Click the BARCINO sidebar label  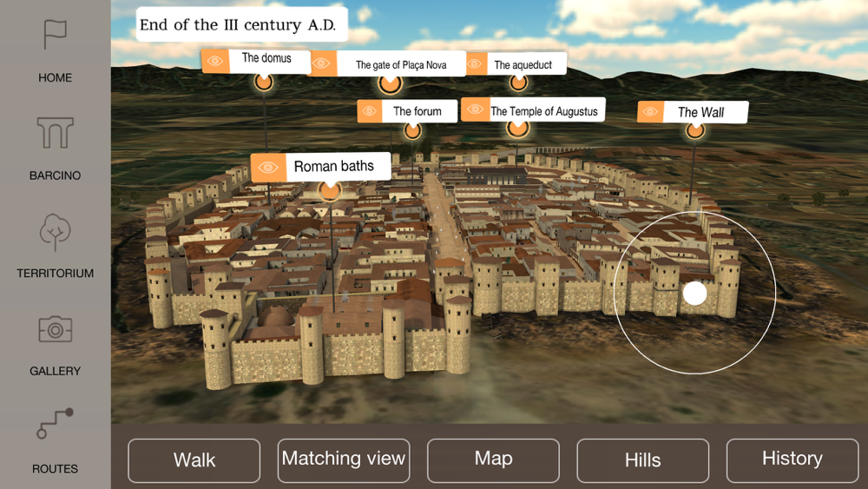coord(55,175)
